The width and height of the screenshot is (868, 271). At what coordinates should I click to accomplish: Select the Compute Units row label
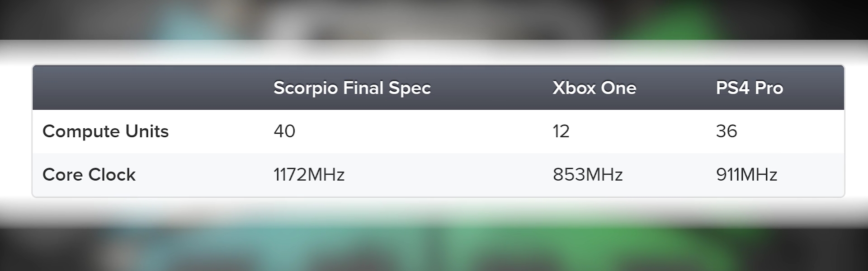click(105, 131)
